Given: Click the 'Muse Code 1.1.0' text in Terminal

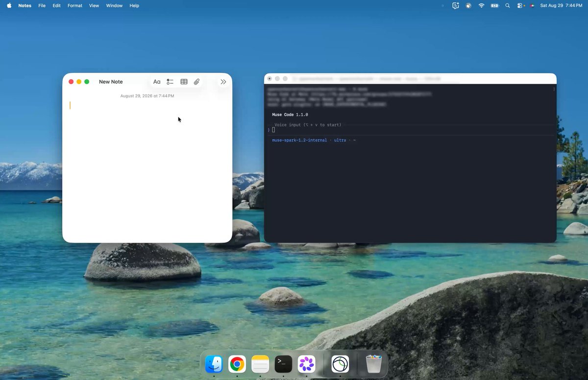Looking at the screenshot, I should tap(290, 115).
